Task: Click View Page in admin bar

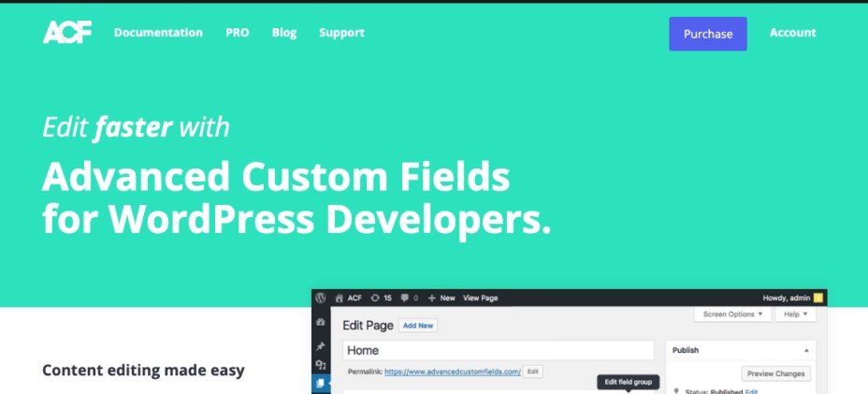Action: [480, 299]
